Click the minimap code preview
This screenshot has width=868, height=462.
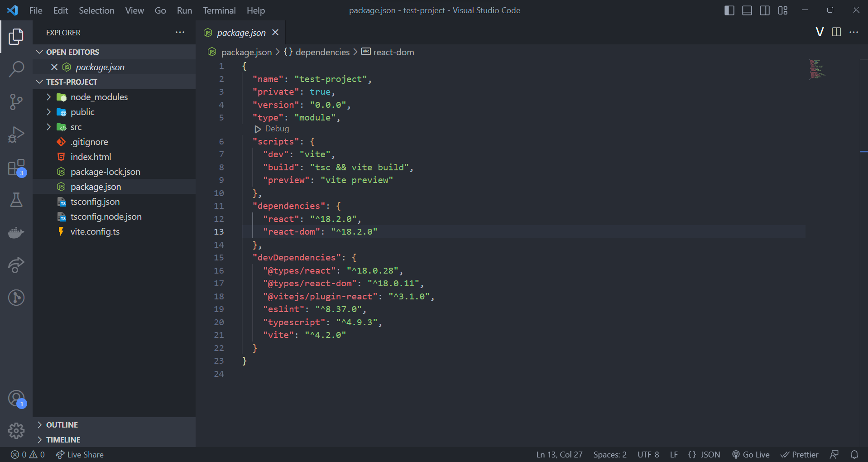[x=818, y=69]
